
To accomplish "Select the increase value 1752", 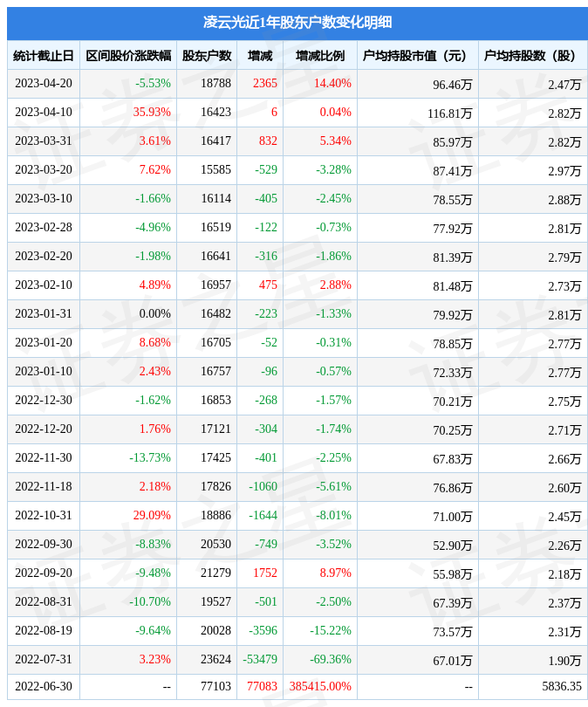I will [265, 573].
